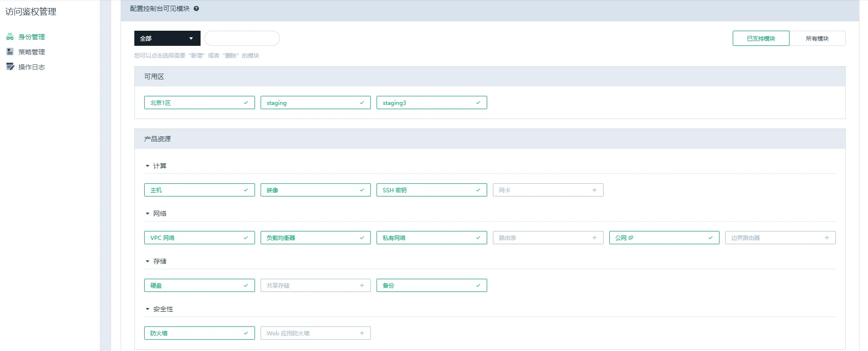Click the help question-mark icon beside 配置控制台可见模块

[x=196, y=9]
